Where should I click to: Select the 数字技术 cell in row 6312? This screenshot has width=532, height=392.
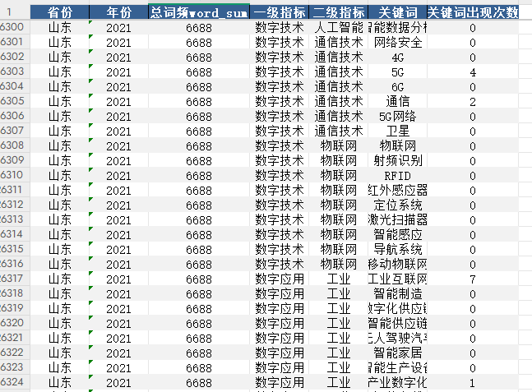(x=280, y=205)
